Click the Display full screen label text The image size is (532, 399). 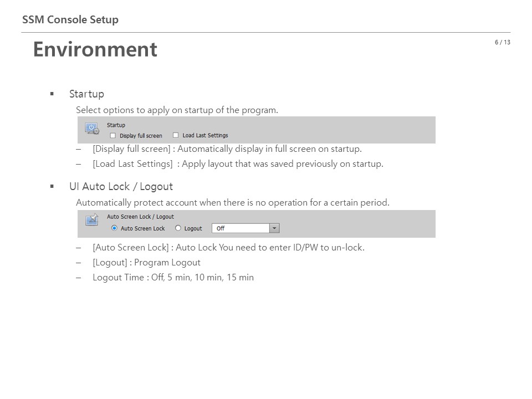(141, 136)
